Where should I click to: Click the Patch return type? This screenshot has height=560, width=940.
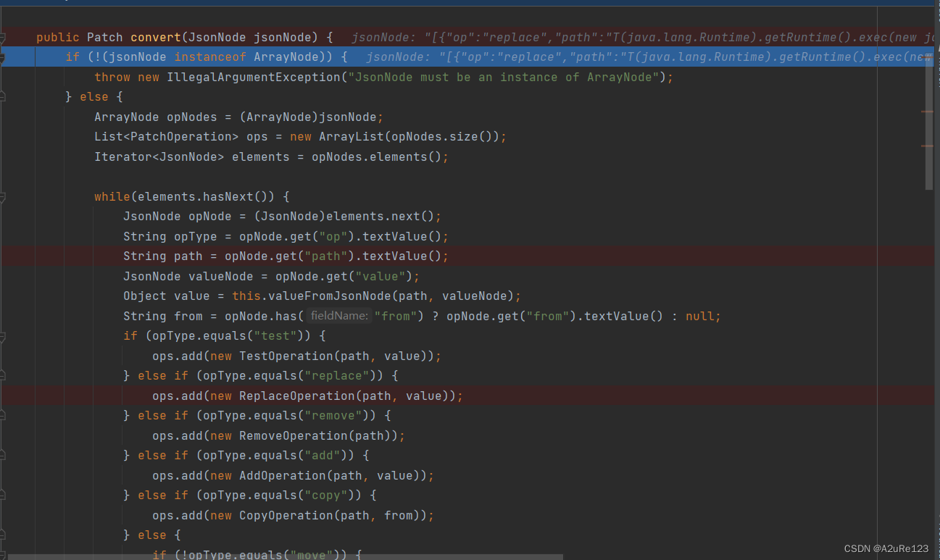105,37
